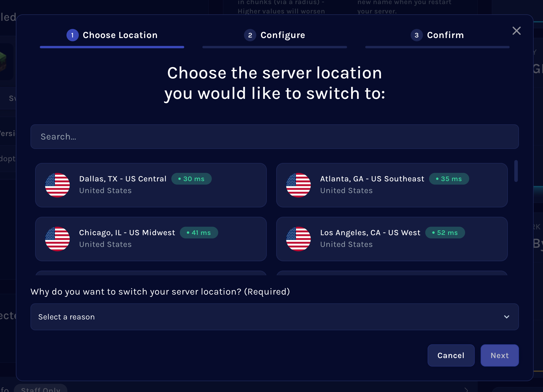This screenshot has height=392, width=543.
Task: Click the US flag icon for Chicago, IL
Action: point(57,239)
